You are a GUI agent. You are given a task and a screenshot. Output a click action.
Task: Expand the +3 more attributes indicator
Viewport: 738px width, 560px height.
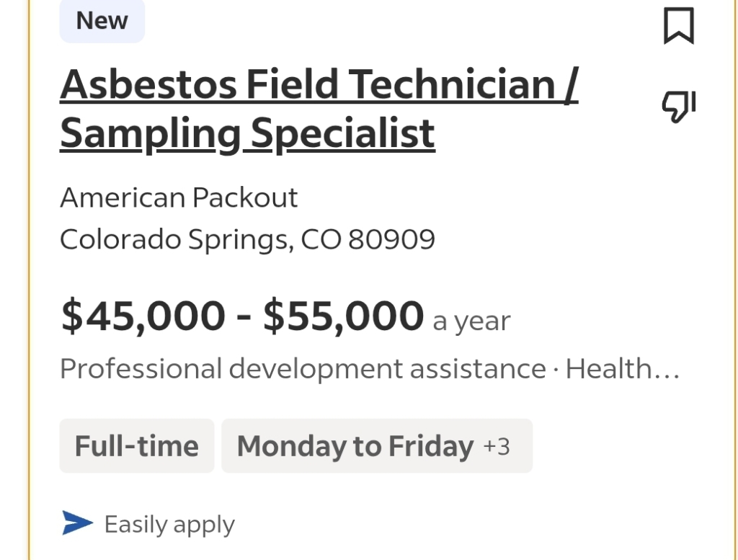(x=497, y=447)
